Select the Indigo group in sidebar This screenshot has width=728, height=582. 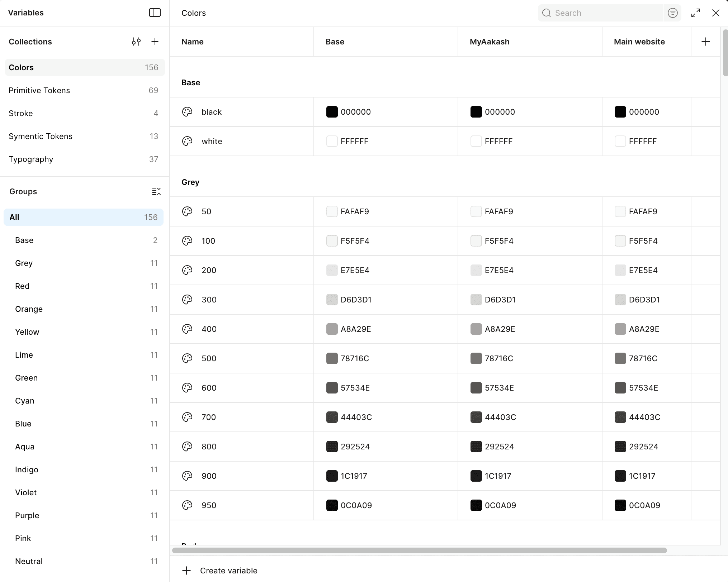pyautogui.click(x=27, y=469)
